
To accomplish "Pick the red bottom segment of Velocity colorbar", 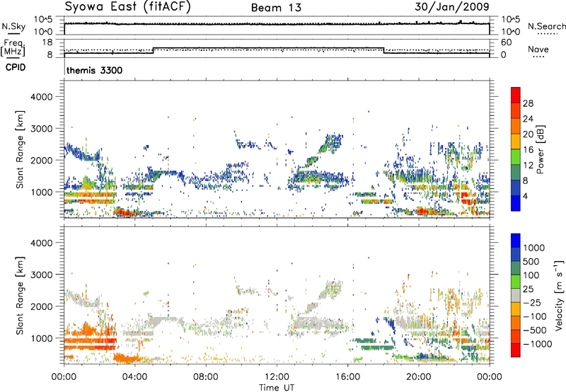I will (516, 350).
